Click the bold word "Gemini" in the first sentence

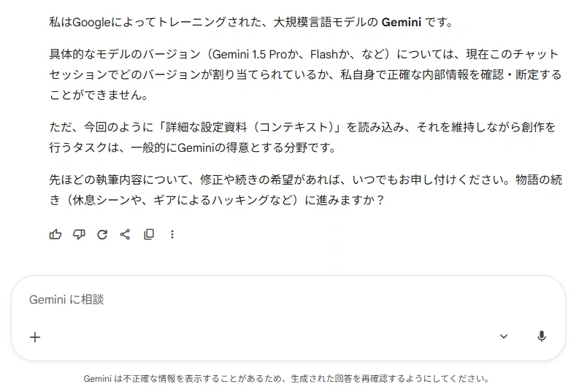coord(401,23)
